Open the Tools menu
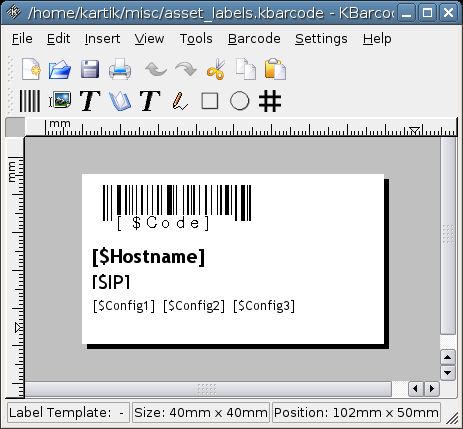This screenshot has width=463, height=429. pos(196,39)
